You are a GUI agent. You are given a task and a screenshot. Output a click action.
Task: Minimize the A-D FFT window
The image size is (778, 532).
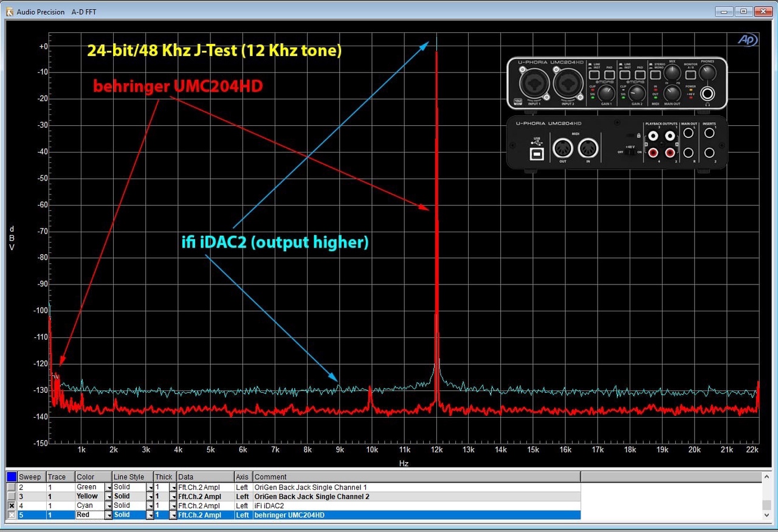(x=723, y=11)
